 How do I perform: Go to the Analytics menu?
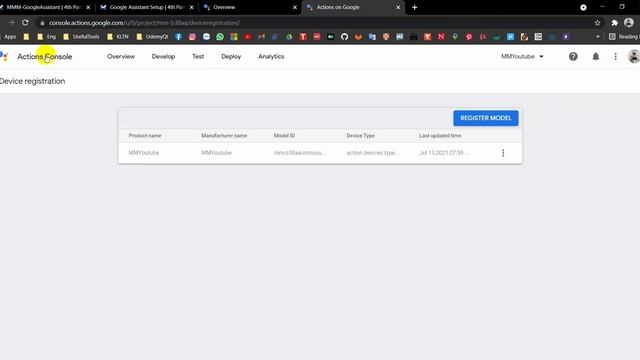tap(271, 56)
